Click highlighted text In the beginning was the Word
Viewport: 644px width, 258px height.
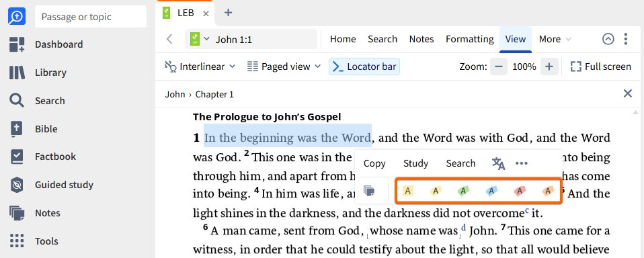tap(288, 138)
